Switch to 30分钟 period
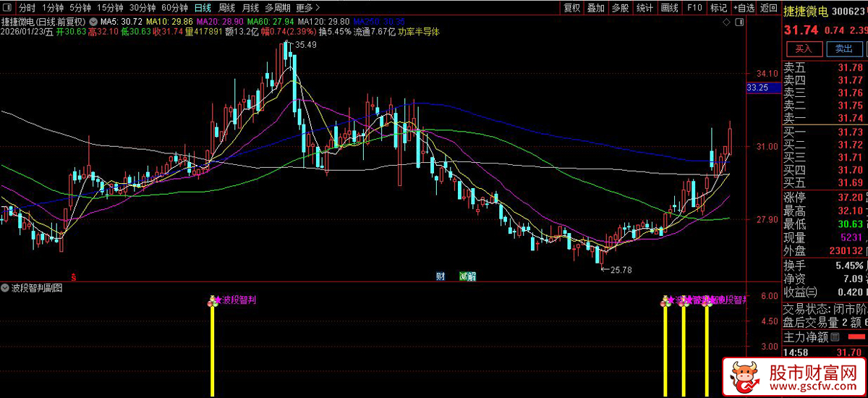 [142, 8]
